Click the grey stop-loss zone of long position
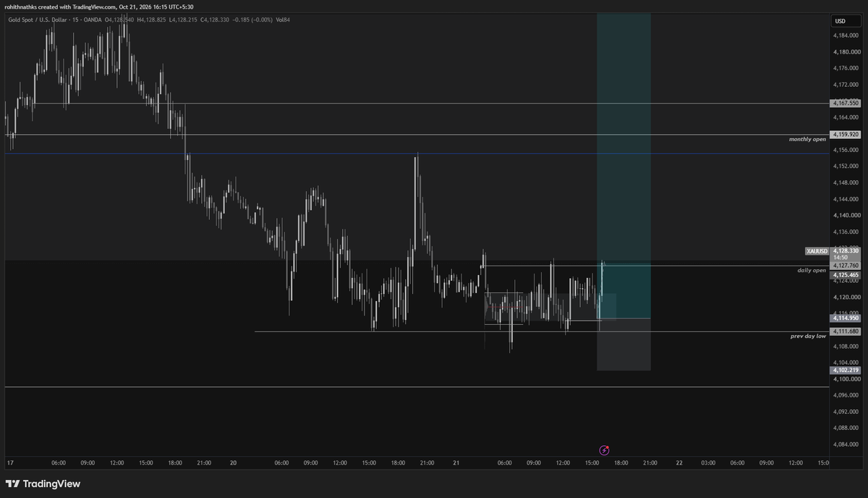The width and height of the screenshot is (868, 498). point(624,345)
